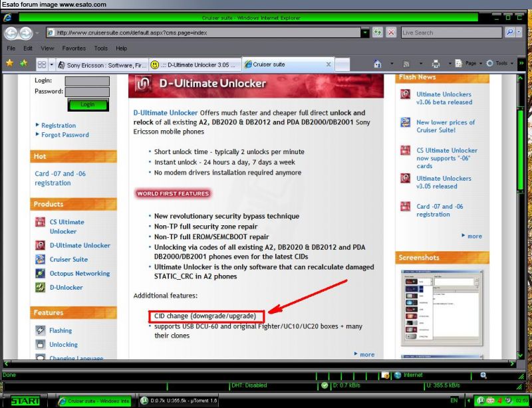Select the uTorrent 1.8 taskbar button
The width and height of the screenshot is (532, 408).
tap(178, 401)
